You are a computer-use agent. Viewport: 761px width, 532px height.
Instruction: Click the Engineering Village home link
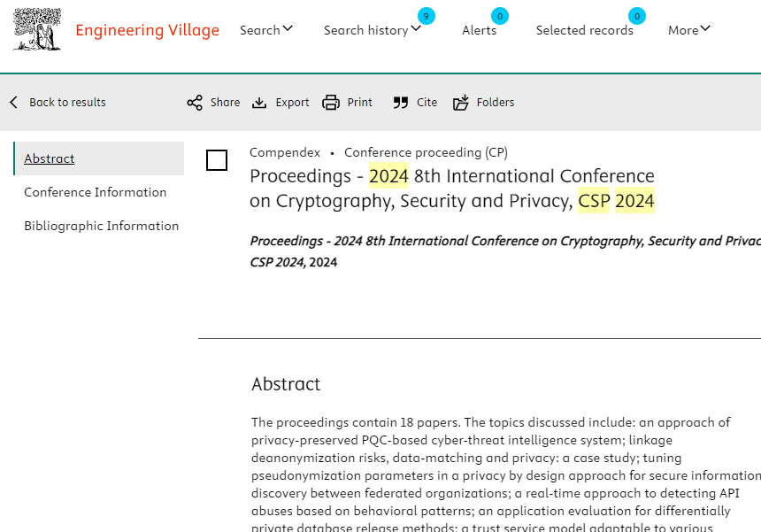click(147, 30)
